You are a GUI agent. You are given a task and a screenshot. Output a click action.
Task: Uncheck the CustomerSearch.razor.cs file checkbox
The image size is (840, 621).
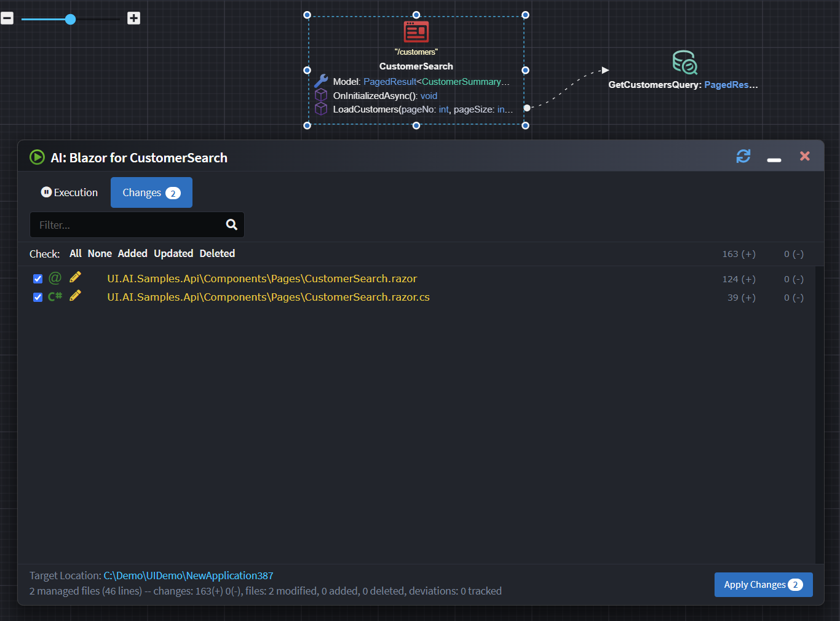coord(38,297)
